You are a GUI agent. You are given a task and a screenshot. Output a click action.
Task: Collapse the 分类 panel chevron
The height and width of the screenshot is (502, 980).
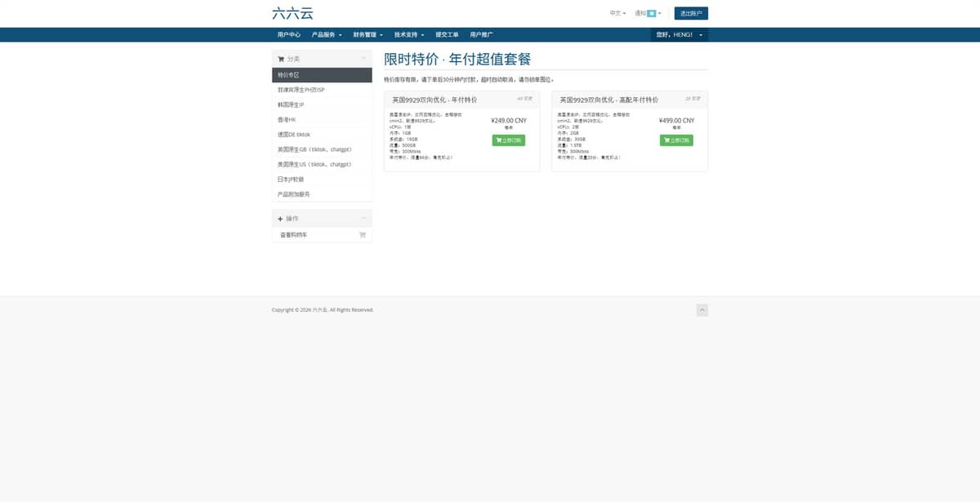pos(363,59)
